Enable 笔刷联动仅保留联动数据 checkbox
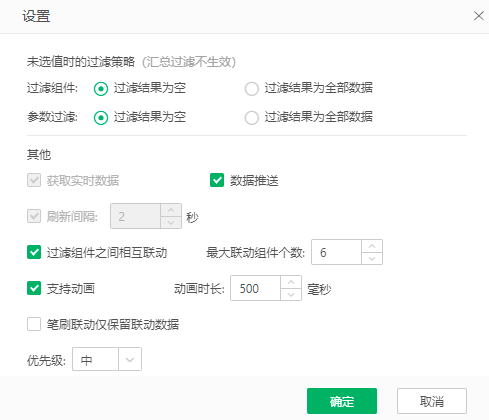 coord(34,324)
